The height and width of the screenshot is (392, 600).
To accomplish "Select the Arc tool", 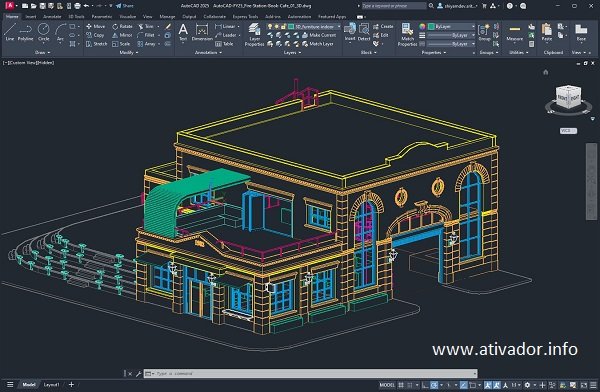I will click(60, 32).
